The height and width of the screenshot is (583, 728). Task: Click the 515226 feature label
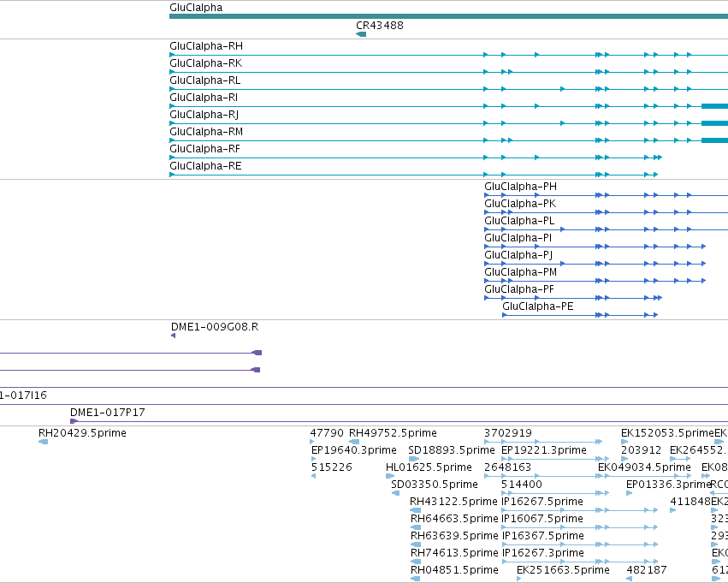tap(332, 467)
